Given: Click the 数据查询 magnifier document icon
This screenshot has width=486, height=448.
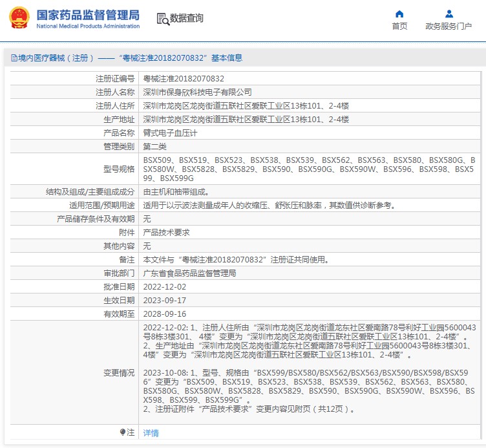Looking at the screenshot, I should pyautogui.click(x=162, y=19).
